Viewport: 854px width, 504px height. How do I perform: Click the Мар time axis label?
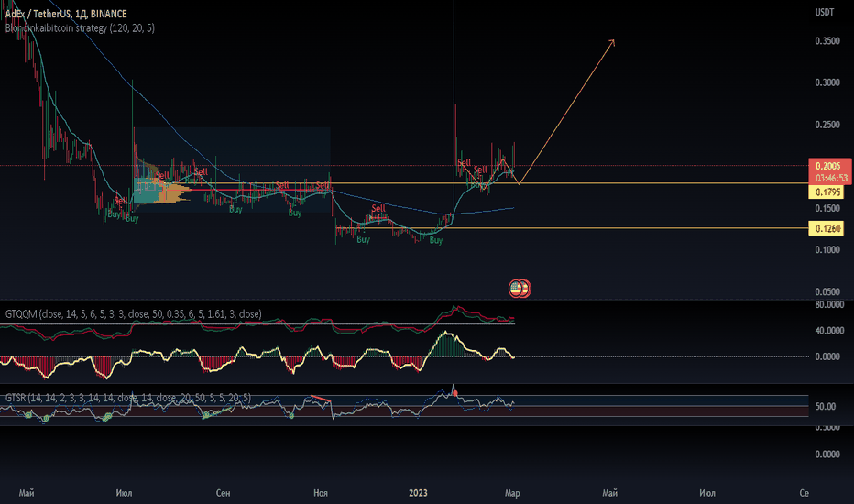pos(512,493)
